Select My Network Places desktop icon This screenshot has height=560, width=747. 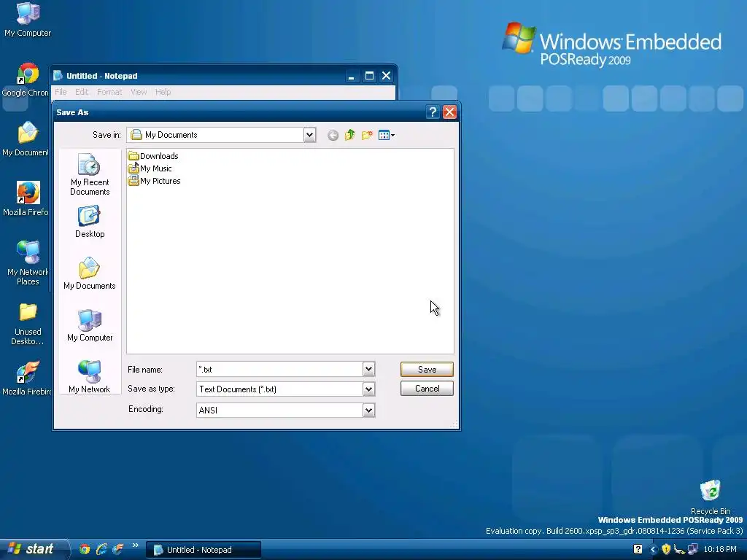28,263
